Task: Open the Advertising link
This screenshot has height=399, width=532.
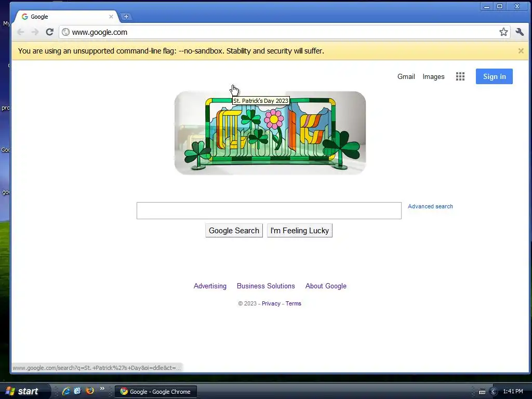Action: (x=210, y=286)
